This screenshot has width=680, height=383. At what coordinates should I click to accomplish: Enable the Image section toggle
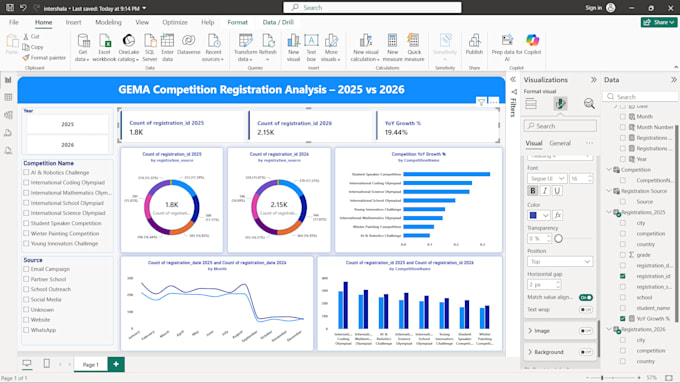[585, 331]
